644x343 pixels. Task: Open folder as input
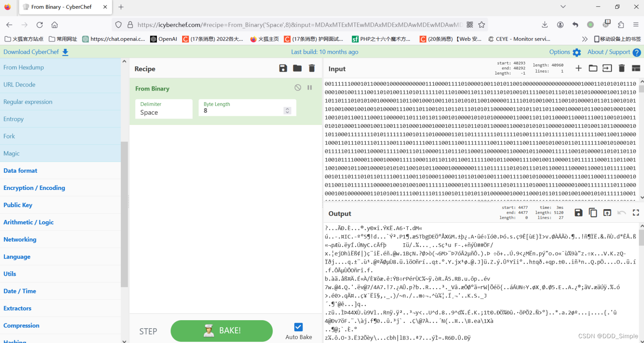pos(593,68)
